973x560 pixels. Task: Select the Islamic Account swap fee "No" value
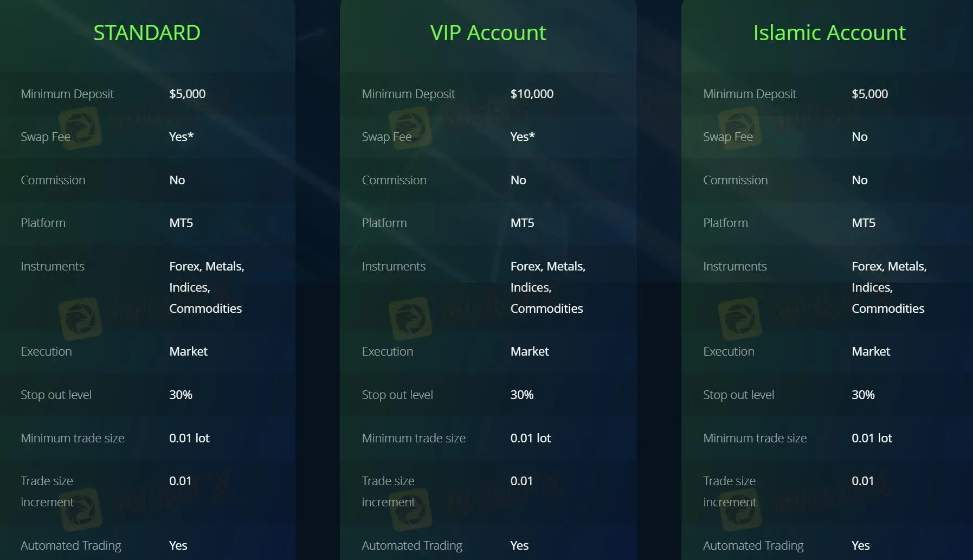click(859, 137)
